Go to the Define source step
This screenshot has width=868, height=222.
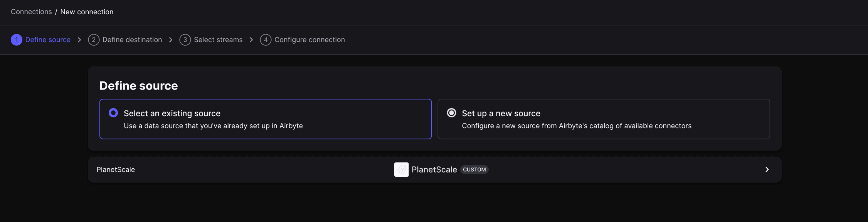click(x=48, y=40)
